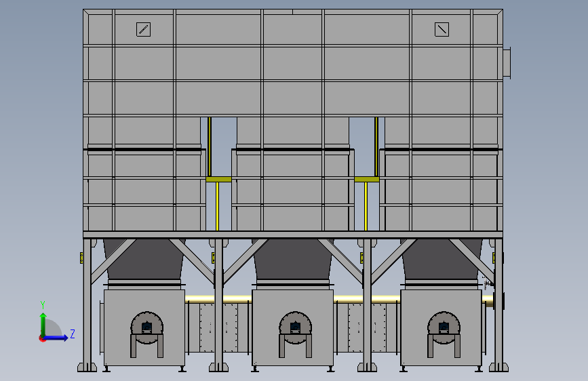Click the red origin ball of the triad
The width and height of the screenshot is (588, 381).
click(42, 338)
